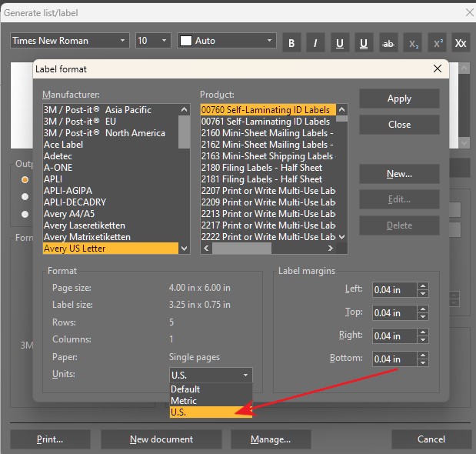Toggle strikethrough text formatting
The width and height of the screenshot is (476, 454).
388,43
